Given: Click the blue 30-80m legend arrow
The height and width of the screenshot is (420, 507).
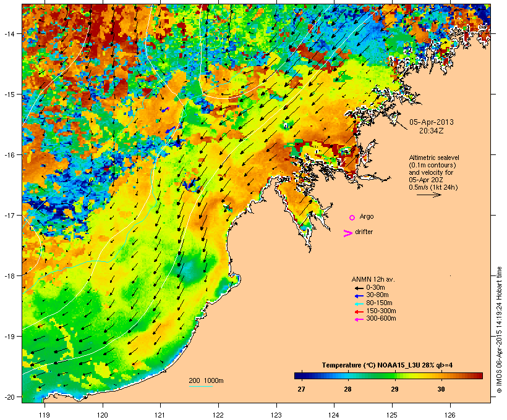Looking at the screenshot, I should (x=359, y=296).
